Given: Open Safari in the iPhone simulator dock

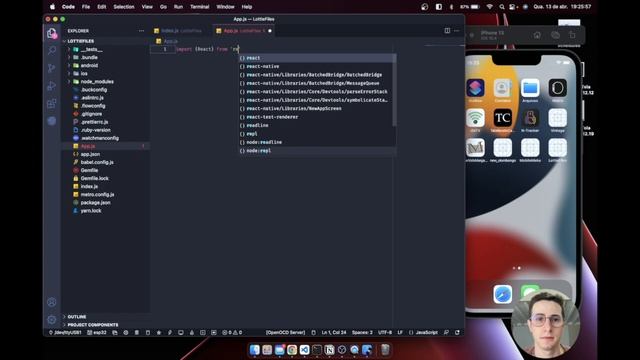Looking at the screenshot, I should pyautogui.click(x=502, y=294).
